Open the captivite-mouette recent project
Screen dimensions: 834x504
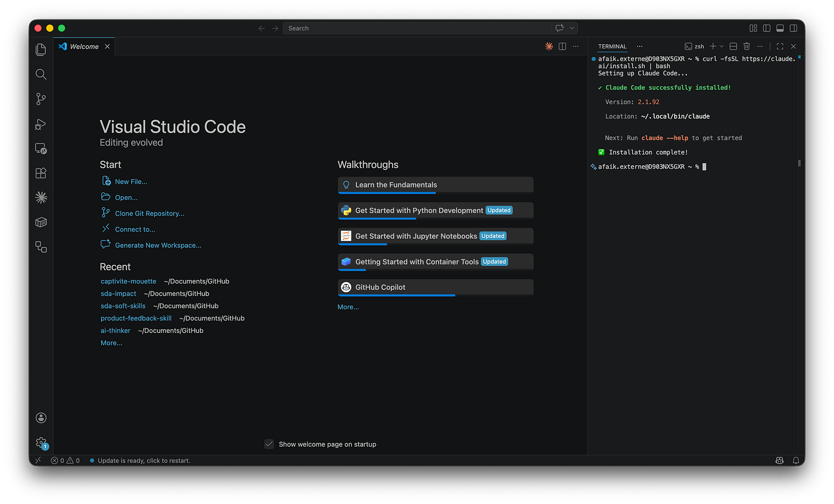128,281
